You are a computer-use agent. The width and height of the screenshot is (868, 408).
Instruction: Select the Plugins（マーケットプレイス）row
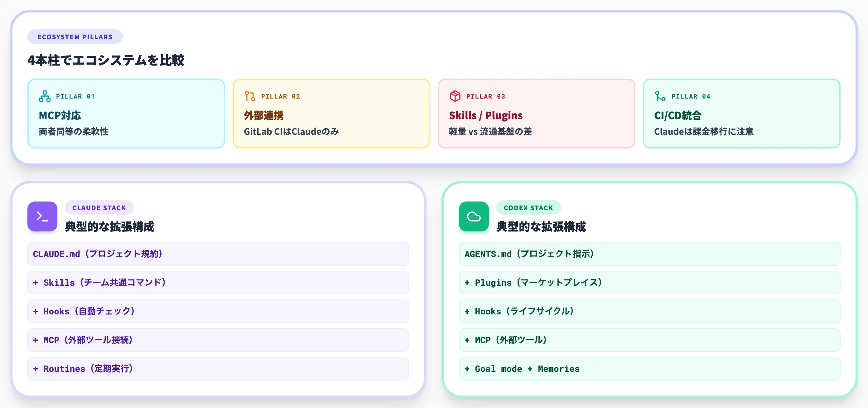pos(650,283)
